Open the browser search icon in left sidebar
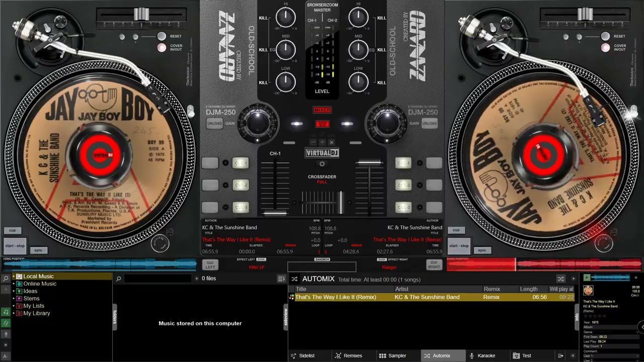644x362 pixels. [x=6, y=279]
